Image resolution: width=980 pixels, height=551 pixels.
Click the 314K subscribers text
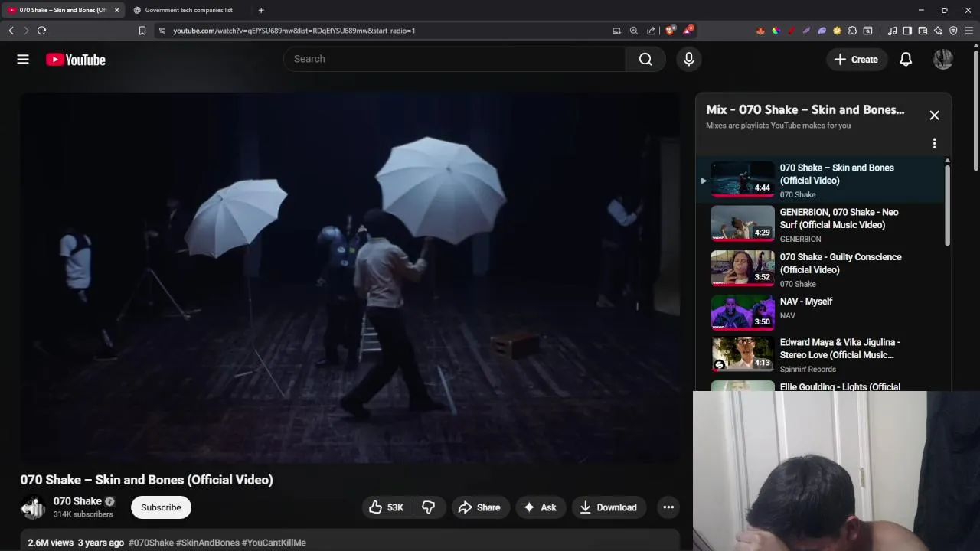[83, 514]
